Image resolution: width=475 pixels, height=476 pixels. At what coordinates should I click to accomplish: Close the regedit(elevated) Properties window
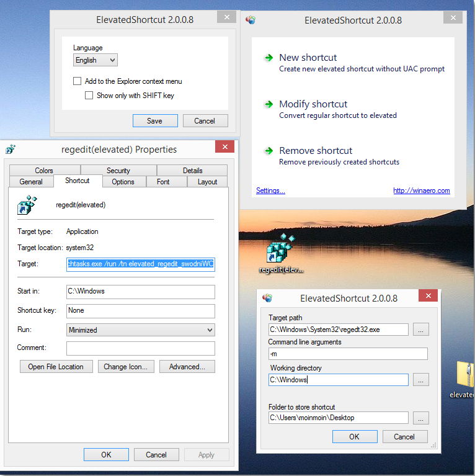[x=224, y=146]
